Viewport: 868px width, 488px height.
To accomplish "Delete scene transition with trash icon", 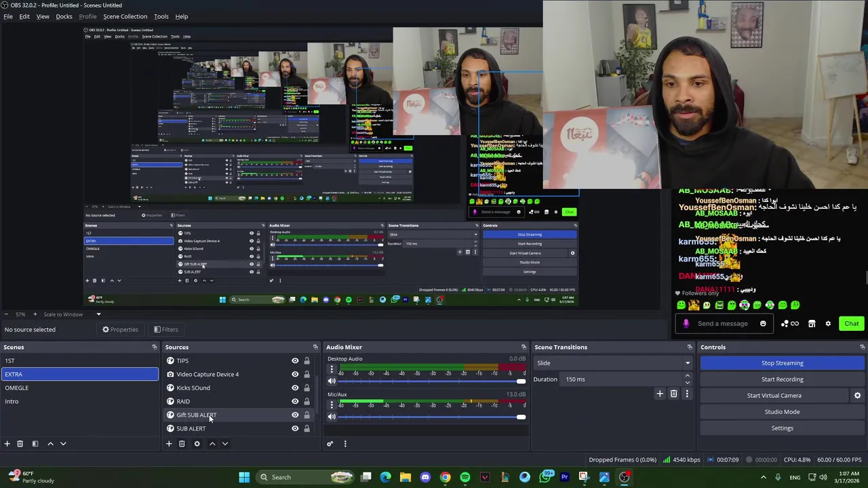I will [673, 394].
